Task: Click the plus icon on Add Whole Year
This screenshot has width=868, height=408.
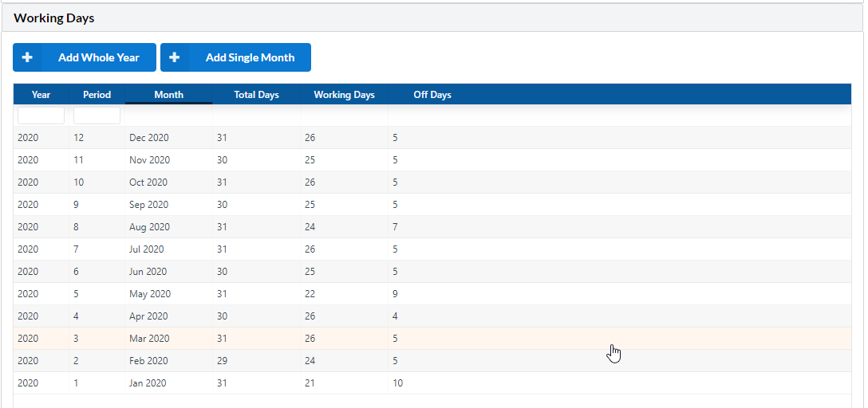Action: [x=27, y=57]
